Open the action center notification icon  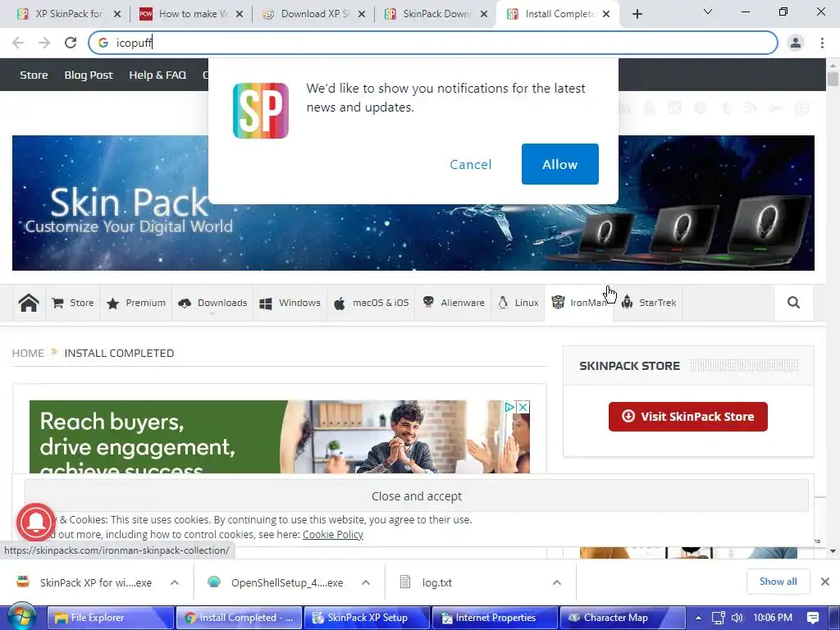coord(813,618)
